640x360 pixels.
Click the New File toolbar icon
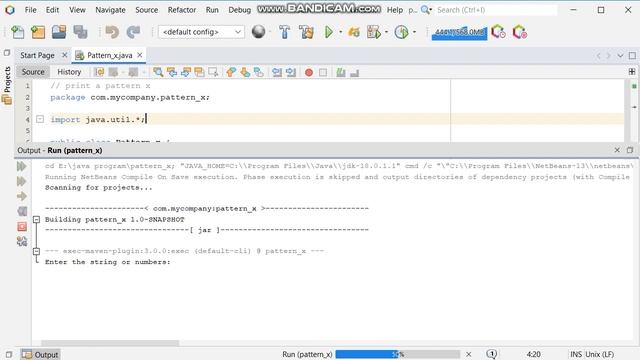pyautogui.click(x=18, y=32)
